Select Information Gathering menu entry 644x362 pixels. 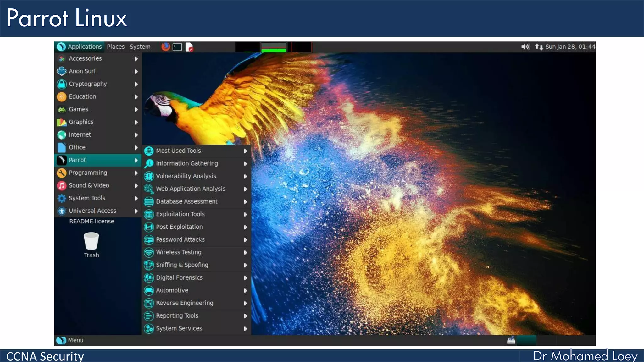(187, 163)
